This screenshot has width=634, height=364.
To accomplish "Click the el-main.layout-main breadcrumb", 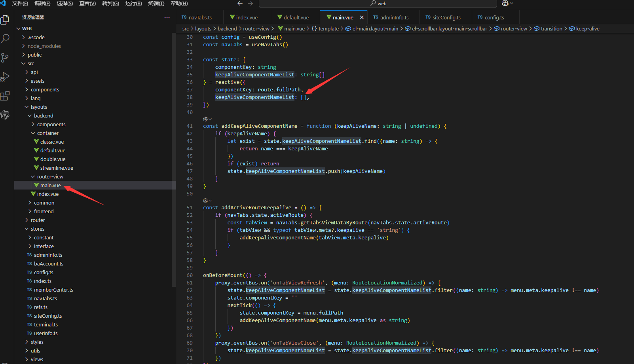I will tap(375, 28).
